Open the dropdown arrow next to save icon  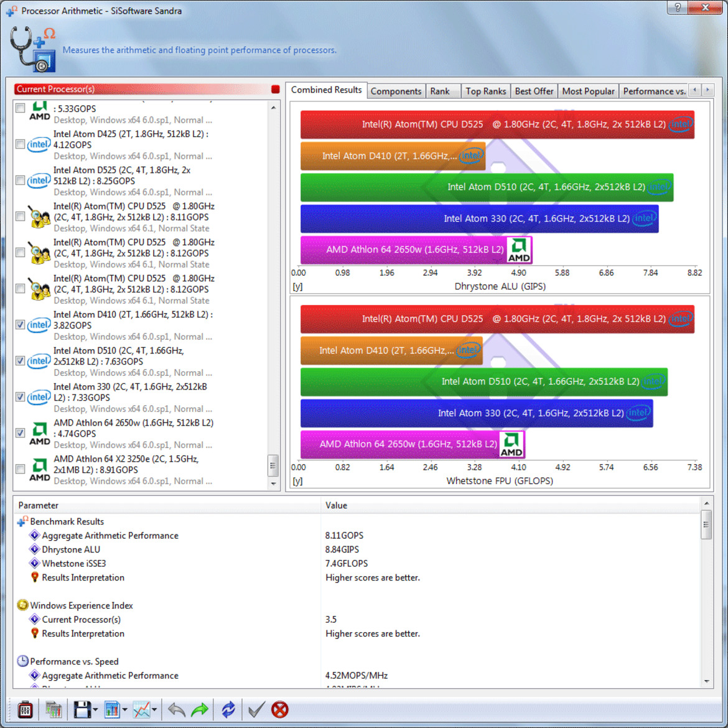pos(95,710)
